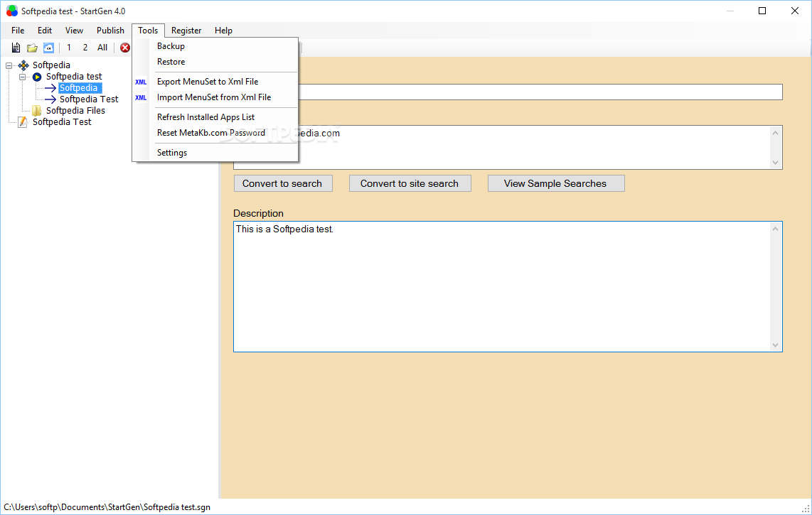Click the status bar file path text
Image resolution: width=812 pixels, height=515 pixels.
[x=107, y=507]
